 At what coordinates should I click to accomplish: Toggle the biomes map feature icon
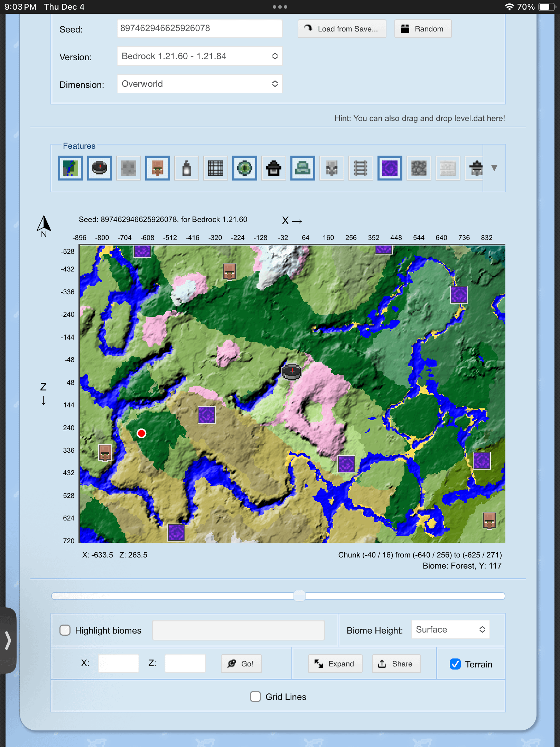71,168
